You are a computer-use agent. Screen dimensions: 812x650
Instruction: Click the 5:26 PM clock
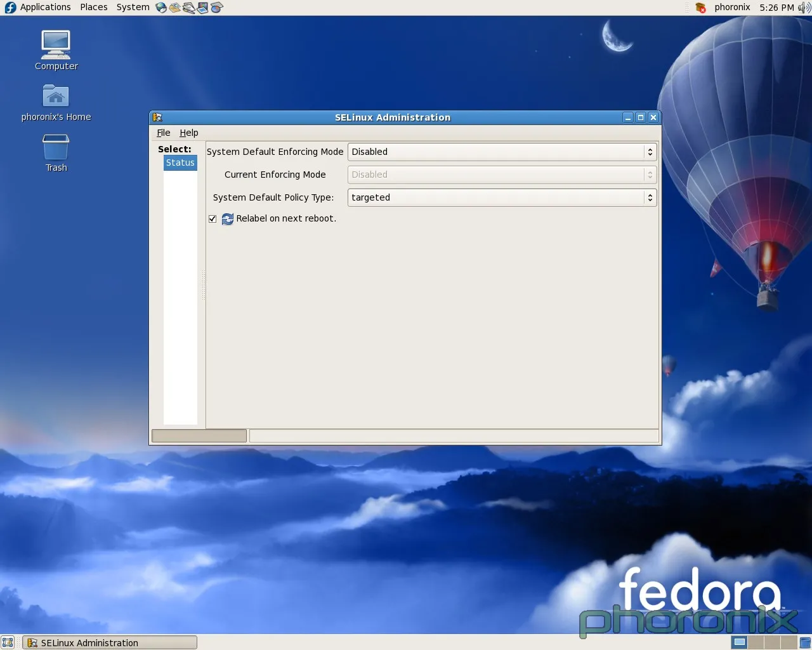click(776, 8)
